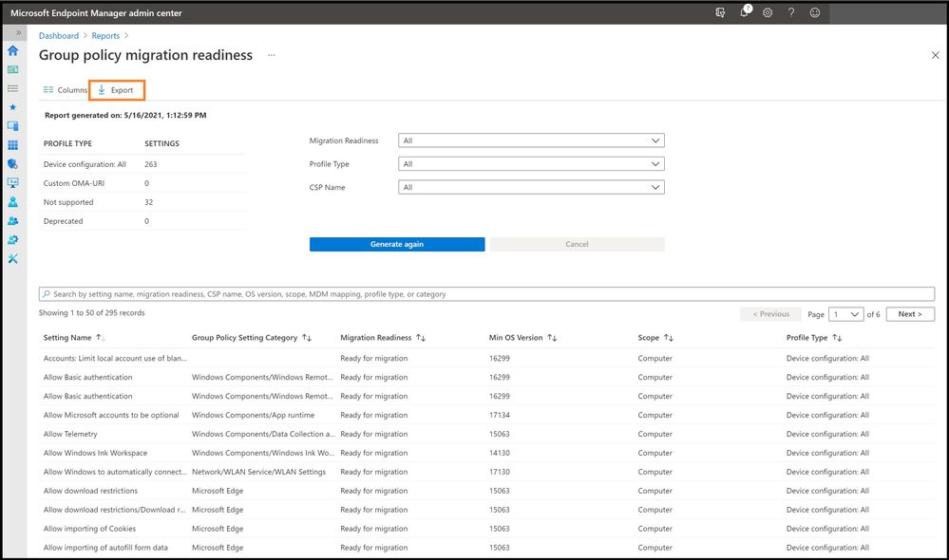Focus the search by setting name field
Screen dimensions: 949x560
(486, 294)
